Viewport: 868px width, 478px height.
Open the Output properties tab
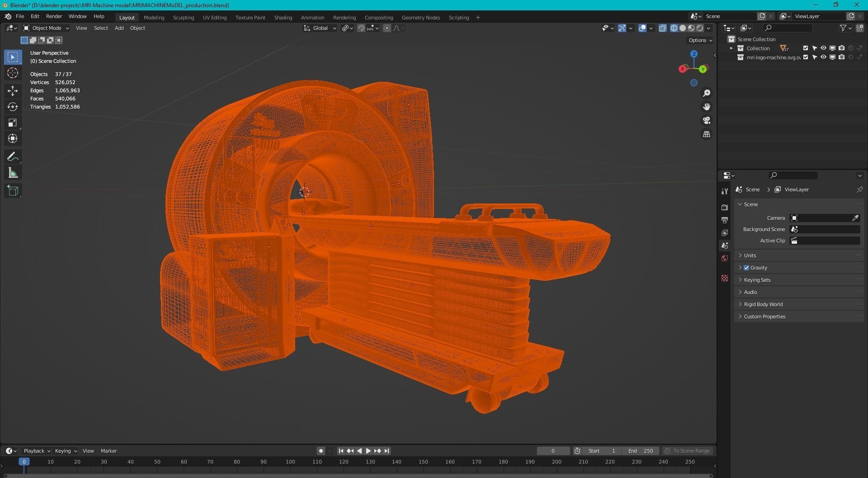click(725, 220)
